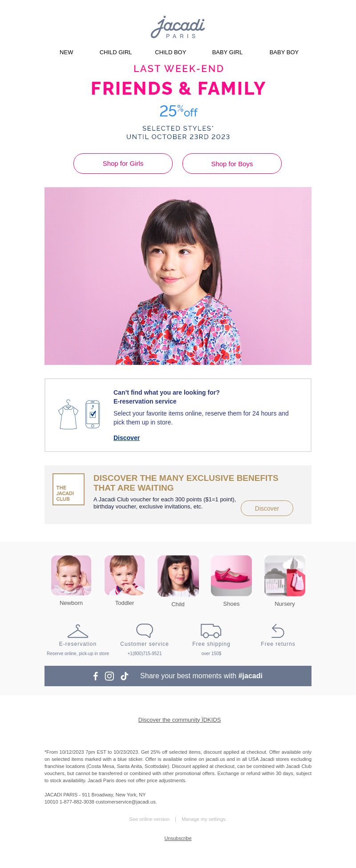Click the Jacadi Paris logo
Image resolution: width=356 pixels, height=868 pixels.
point(178,28)
